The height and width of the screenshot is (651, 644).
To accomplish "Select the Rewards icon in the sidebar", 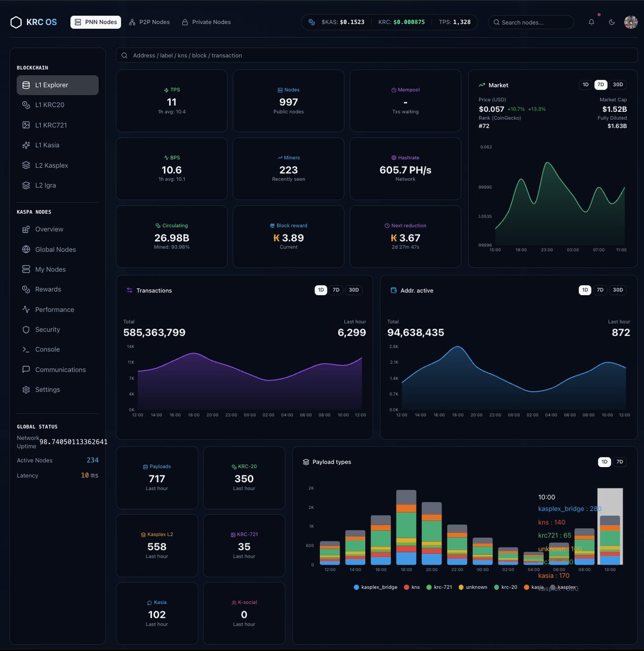I will click(x=25, y=289).
